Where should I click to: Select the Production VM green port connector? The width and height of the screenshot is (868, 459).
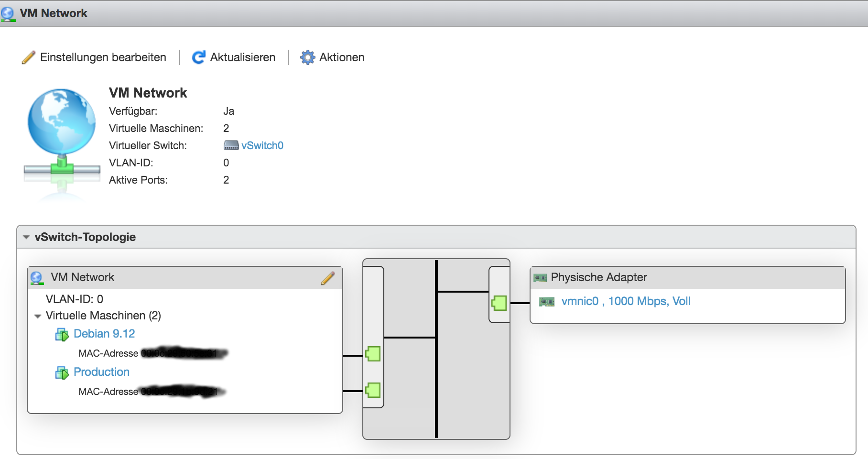(x=373, y=390)
